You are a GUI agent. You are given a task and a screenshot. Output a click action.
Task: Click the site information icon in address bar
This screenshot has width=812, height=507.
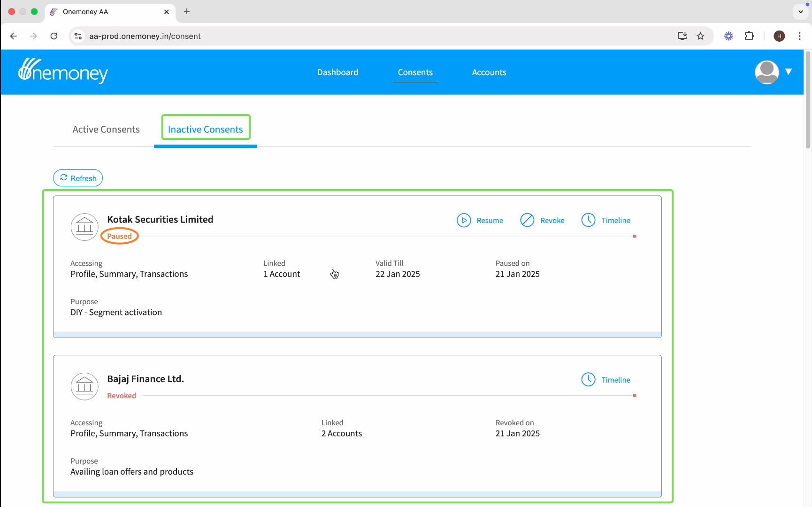point(78,36)
